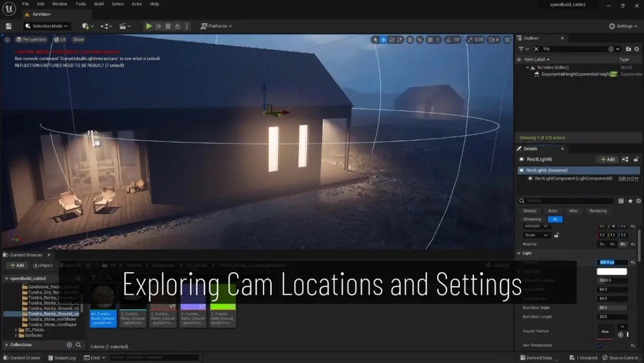Show only favorite properties in Details
The image size is (644, 363).
point(630,201)
